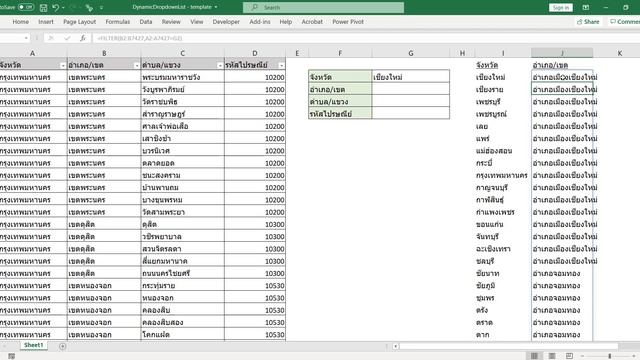640x360 pixels.
Task: Click cell พระบรมมหาราชวัง in column C
Action: click(x=182, y=77)
